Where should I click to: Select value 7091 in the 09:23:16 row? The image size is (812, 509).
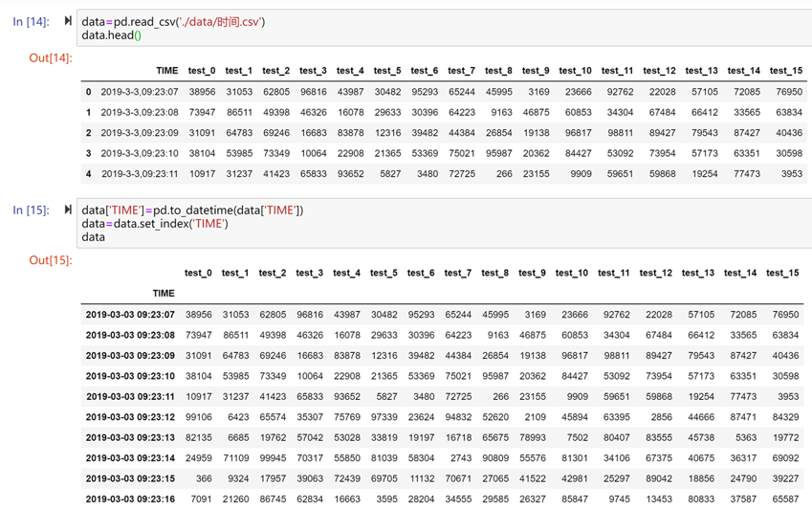pyautogui.click(x=201, y=499)
